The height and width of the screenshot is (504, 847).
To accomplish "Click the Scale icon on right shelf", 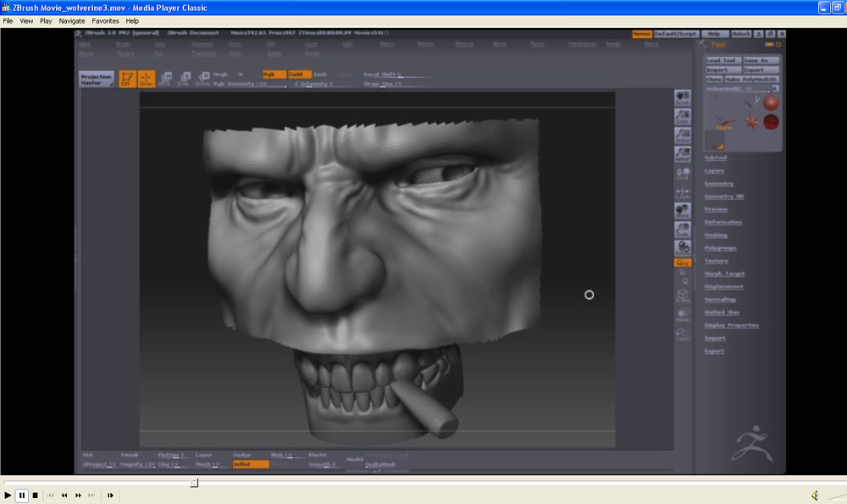I will click(682, 230).
